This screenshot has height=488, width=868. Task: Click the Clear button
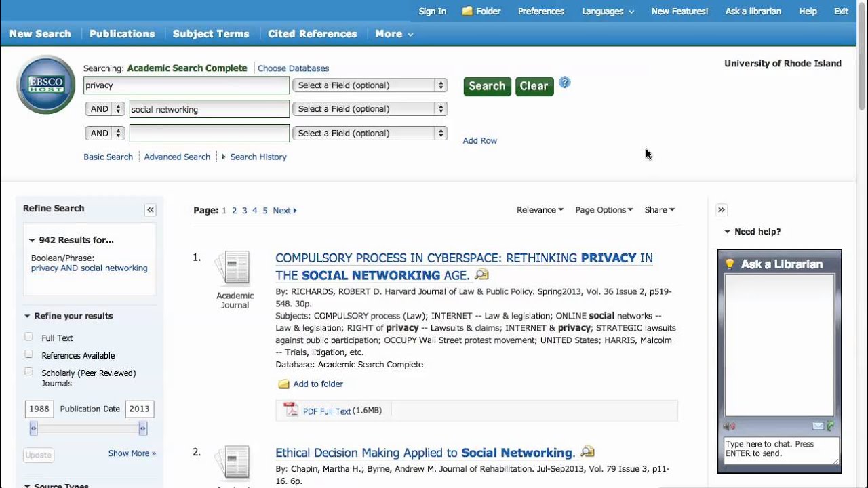point(534,86)
